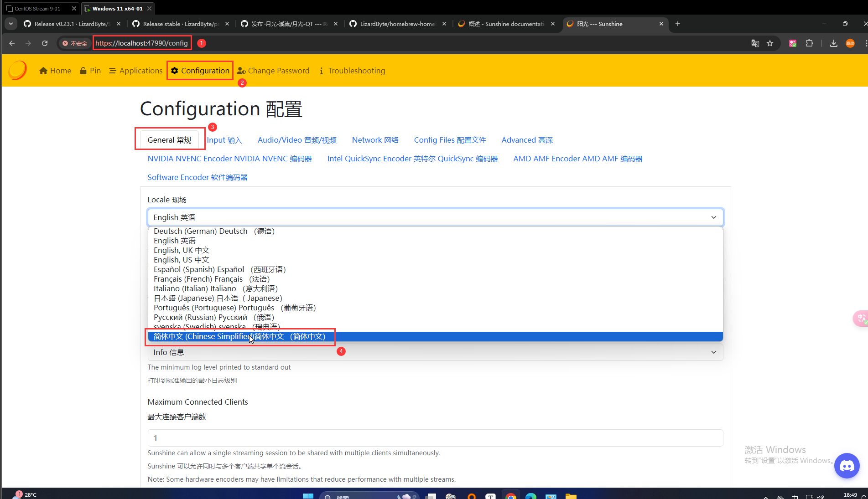Close the CentOS Stream 9-01 VM tab
The height and width of the screenshot is (499, 868).
74,8
